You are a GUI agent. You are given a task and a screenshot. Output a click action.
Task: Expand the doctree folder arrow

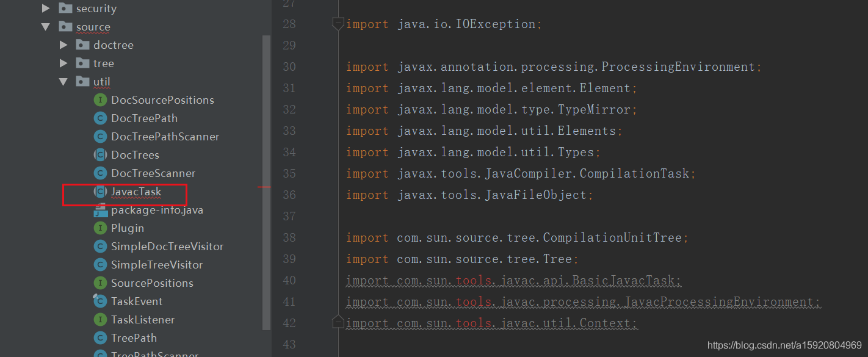(x=63, y=45)
